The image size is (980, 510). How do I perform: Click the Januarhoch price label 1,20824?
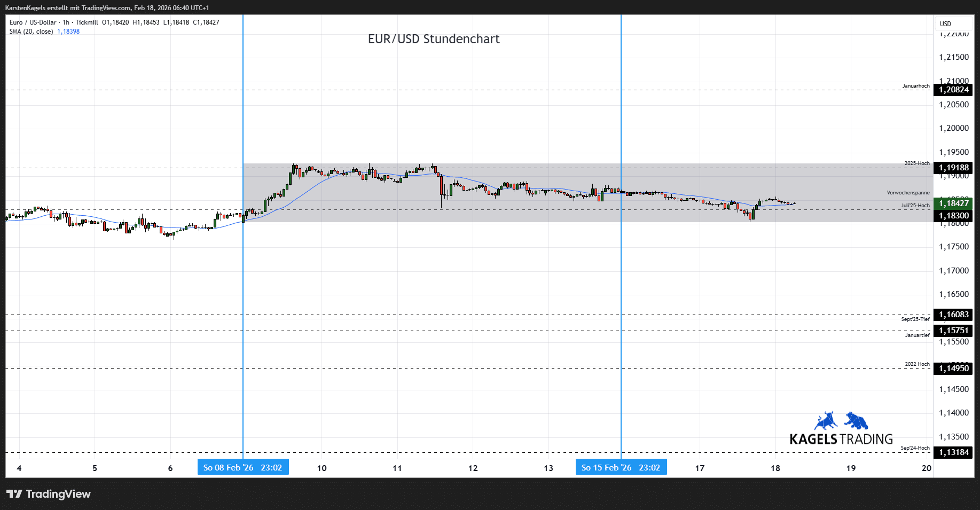coord(953,90)
